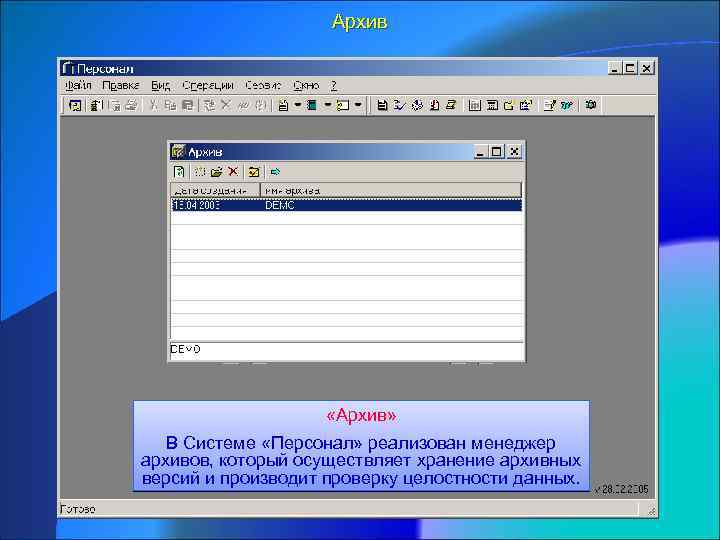720x540 pixels.
Task: Expand the dropdown arrow beside the card window icon
Action: point(358,105)
